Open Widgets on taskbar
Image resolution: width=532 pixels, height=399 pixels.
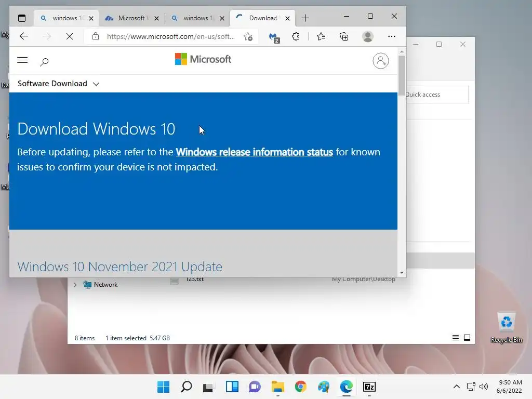(232, 387)
